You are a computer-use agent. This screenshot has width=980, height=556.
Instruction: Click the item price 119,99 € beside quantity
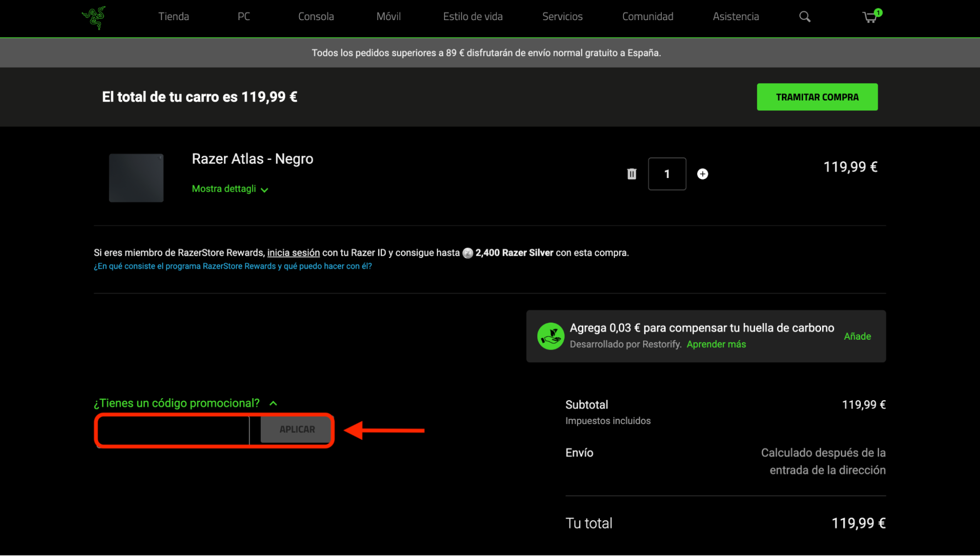click(850, 167)
